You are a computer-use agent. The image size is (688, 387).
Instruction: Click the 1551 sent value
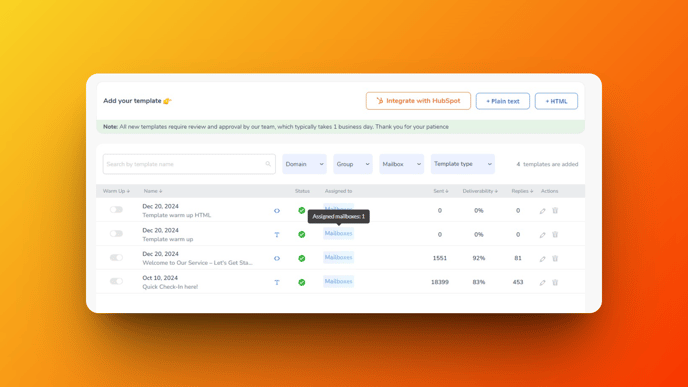click(x=440, y=258)
